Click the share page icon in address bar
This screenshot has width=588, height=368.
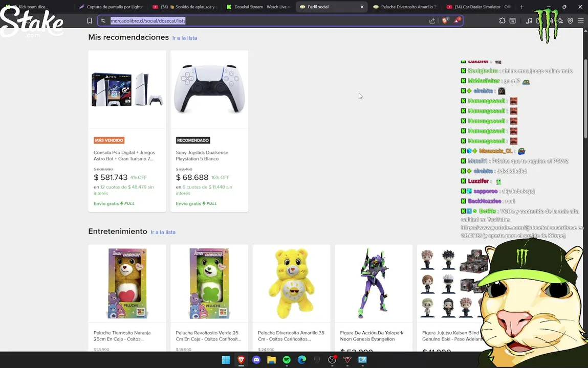click(x=432, y=21)
